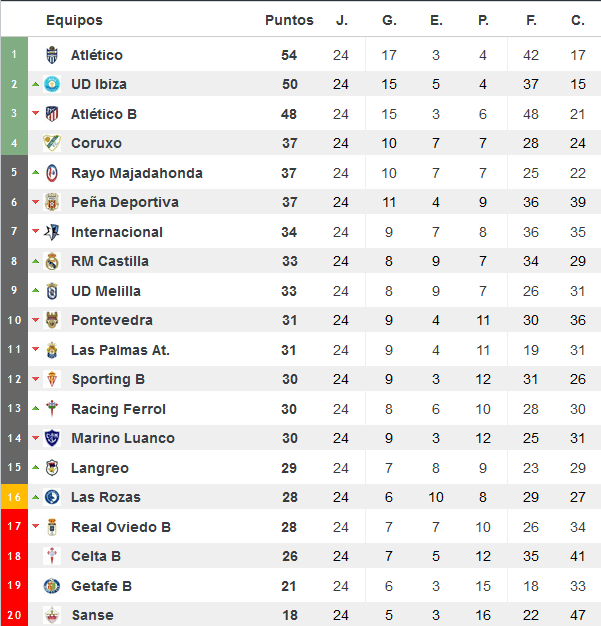Click the Atlético B club badge
The image size is (601, 626).
click(52, 114)
